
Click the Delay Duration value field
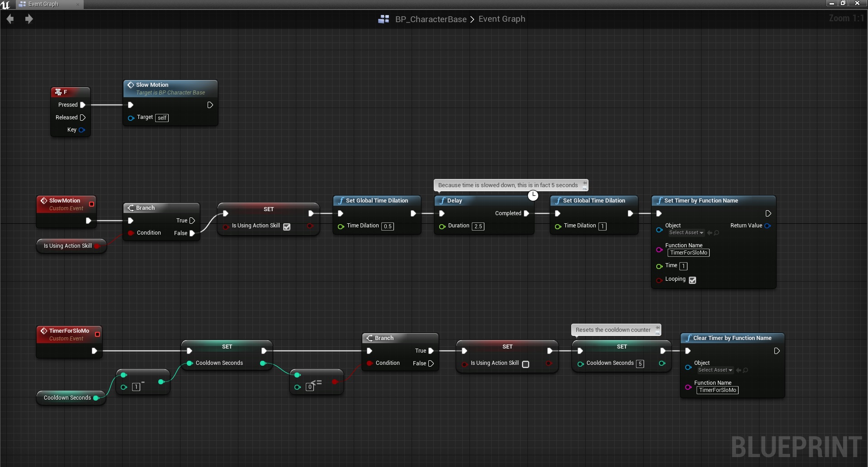pyautogui.click(x=478, y=226)
